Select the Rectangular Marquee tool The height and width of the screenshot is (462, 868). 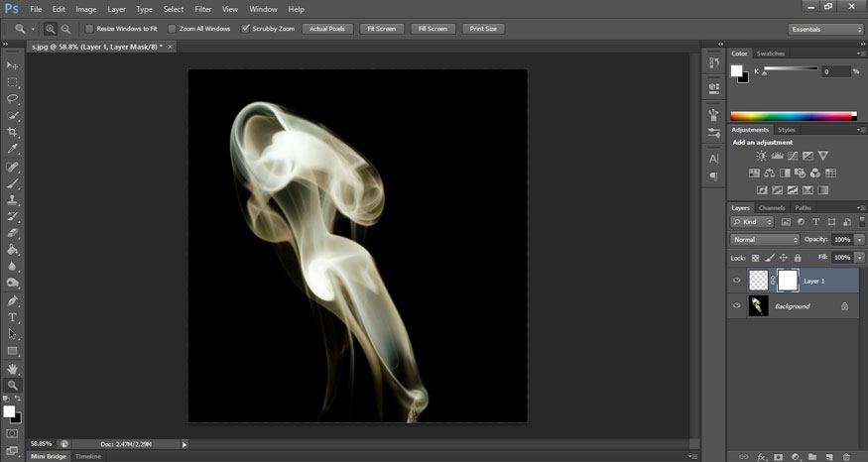pyautogui.click(x=12, y=82)
